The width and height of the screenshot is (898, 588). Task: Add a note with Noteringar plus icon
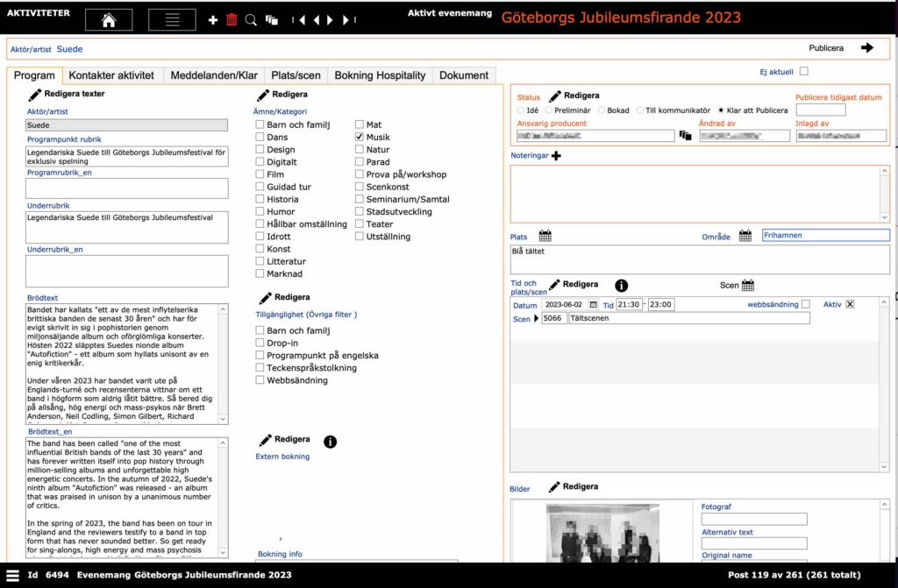(x=556, y=156)
